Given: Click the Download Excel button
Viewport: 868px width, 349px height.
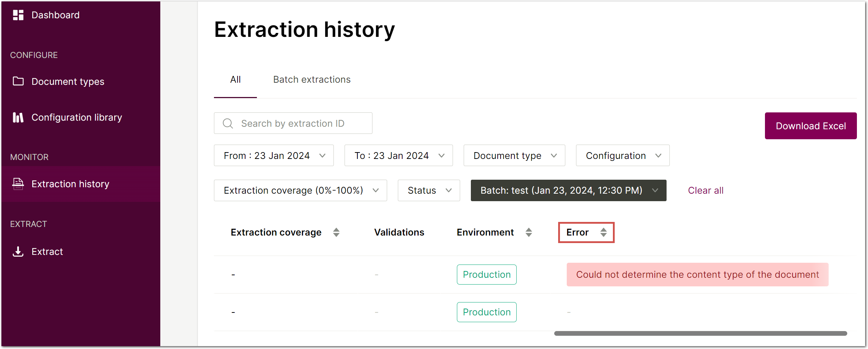Looking at the screenshot, I should pos(811,126).
